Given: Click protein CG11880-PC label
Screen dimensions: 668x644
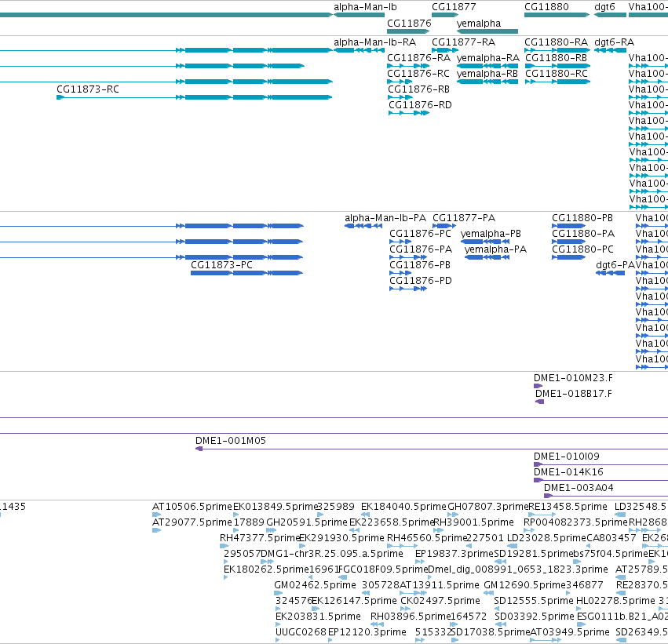Looking at the screenshot, I should click(582, 249).
